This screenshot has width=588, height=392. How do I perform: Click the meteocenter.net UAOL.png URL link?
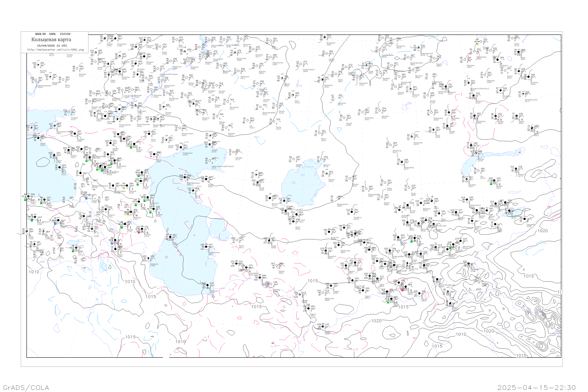click(55, 50)
